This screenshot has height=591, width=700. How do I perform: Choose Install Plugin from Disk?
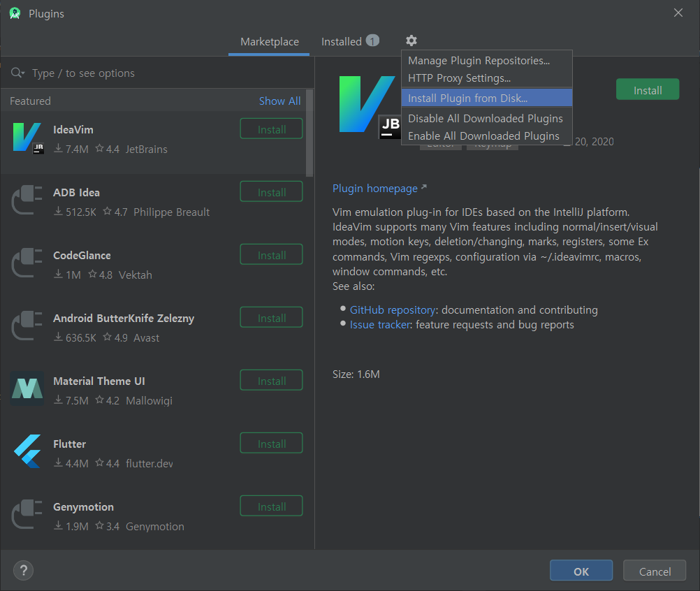(487, 98)
